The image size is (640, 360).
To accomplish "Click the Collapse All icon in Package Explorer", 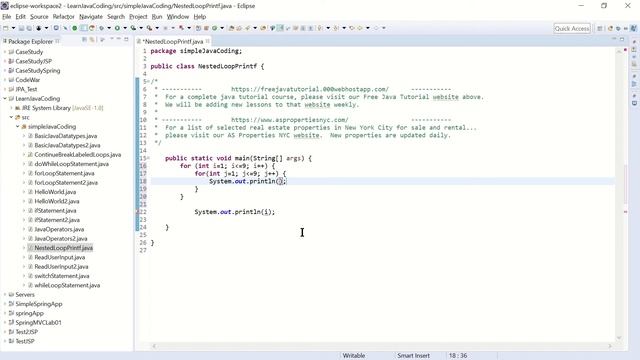I will 84,40.
